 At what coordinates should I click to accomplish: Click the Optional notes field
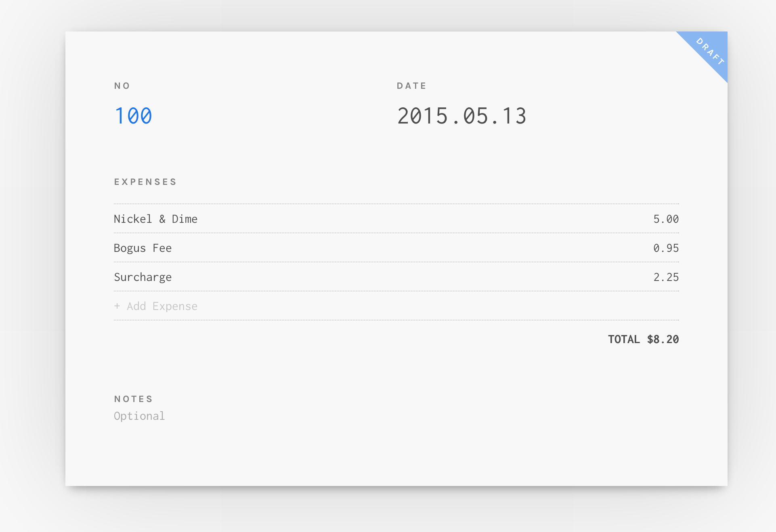coord(139,416)
